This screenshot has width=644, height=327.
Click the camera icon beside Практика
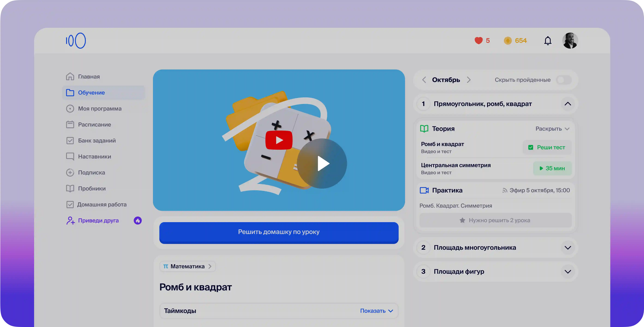(x=424, y=190)
